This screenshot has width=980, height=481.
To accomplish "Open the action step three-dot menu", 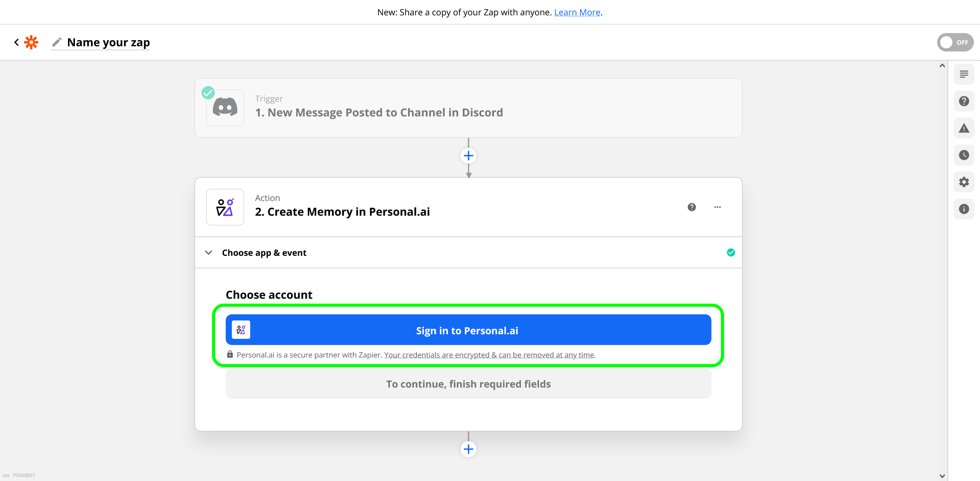I will pyautogui.click(x=717, y=207).
